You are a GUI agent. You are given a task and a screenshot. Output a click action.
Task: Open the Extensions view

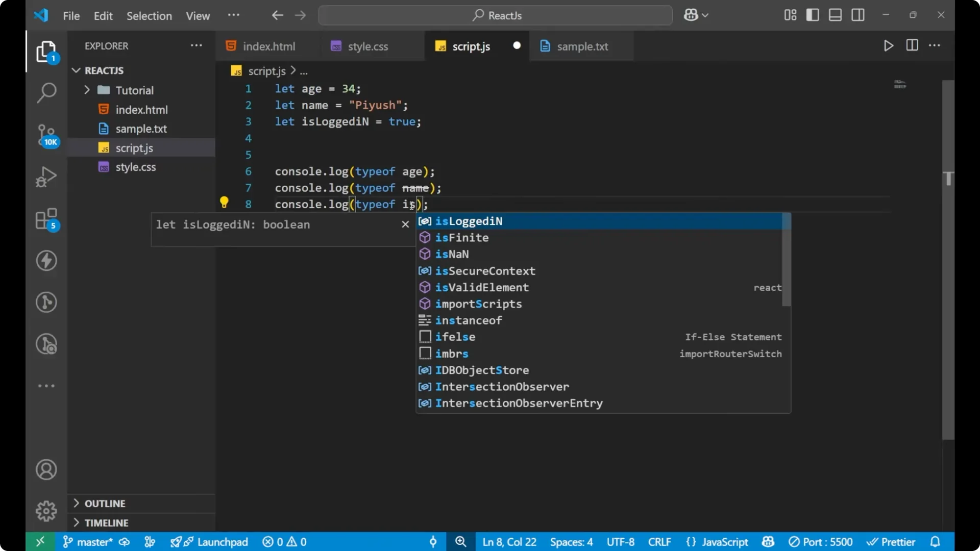46,219
